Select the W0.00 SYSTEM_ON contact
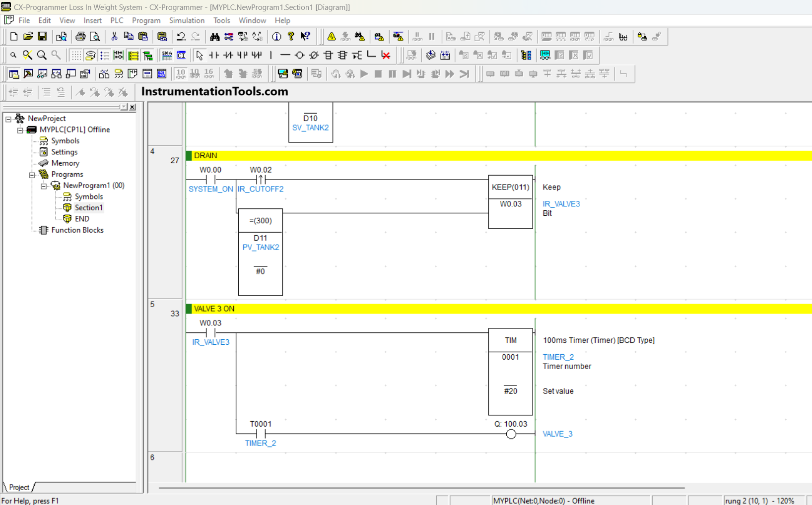 [x=210, y=180]
